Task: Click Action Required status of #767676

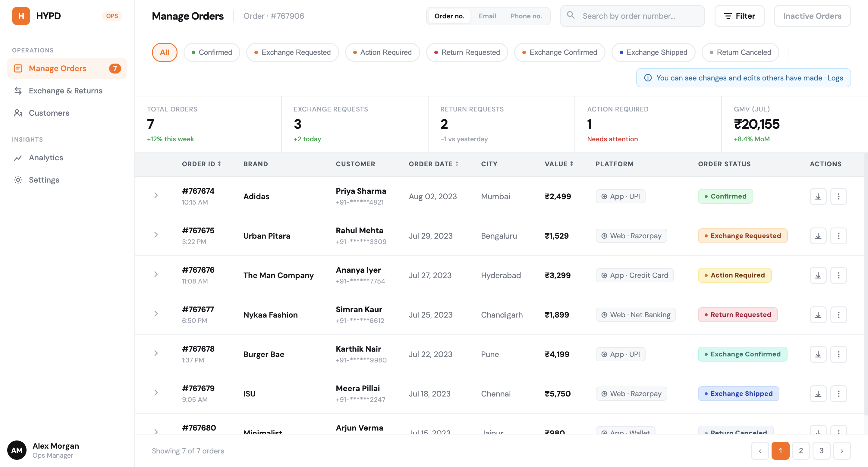Action: (x=734, y=275)
